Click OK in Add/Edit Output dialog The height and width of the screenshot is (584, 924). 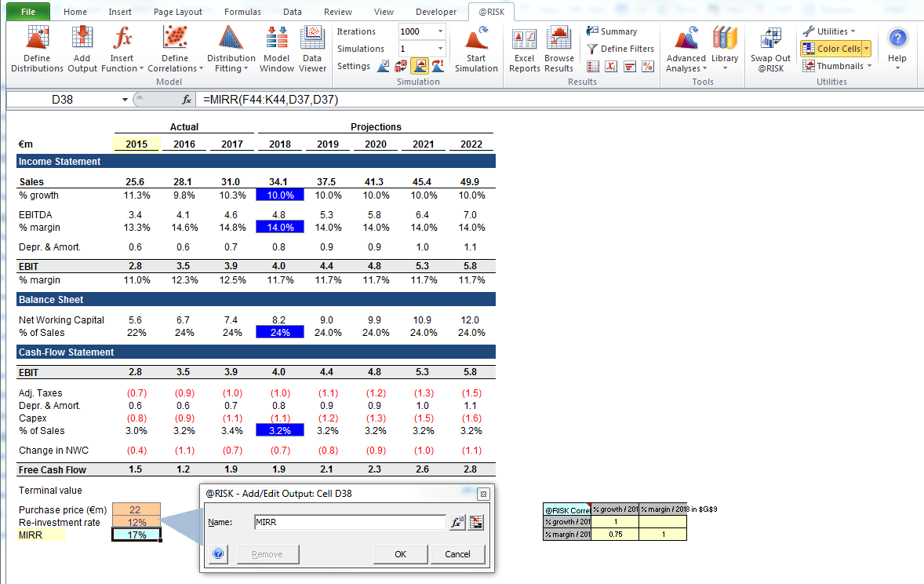click(x=400, y=554)
